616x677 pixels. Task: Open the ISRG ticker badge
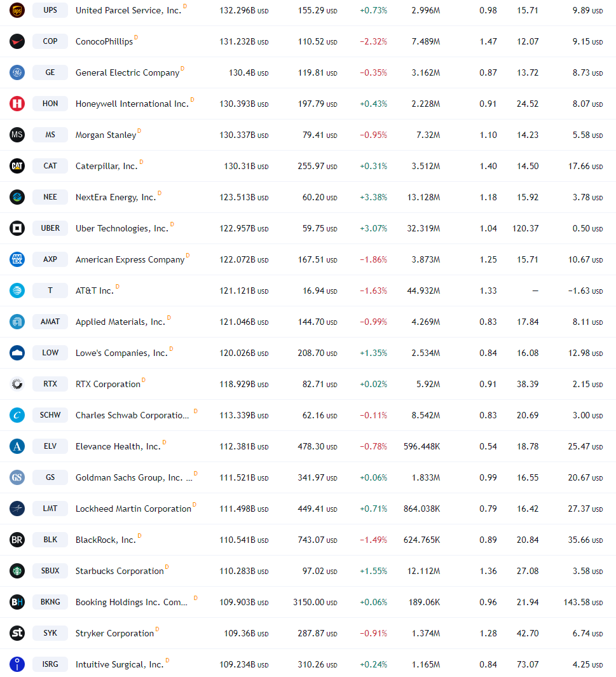(50, 664)
